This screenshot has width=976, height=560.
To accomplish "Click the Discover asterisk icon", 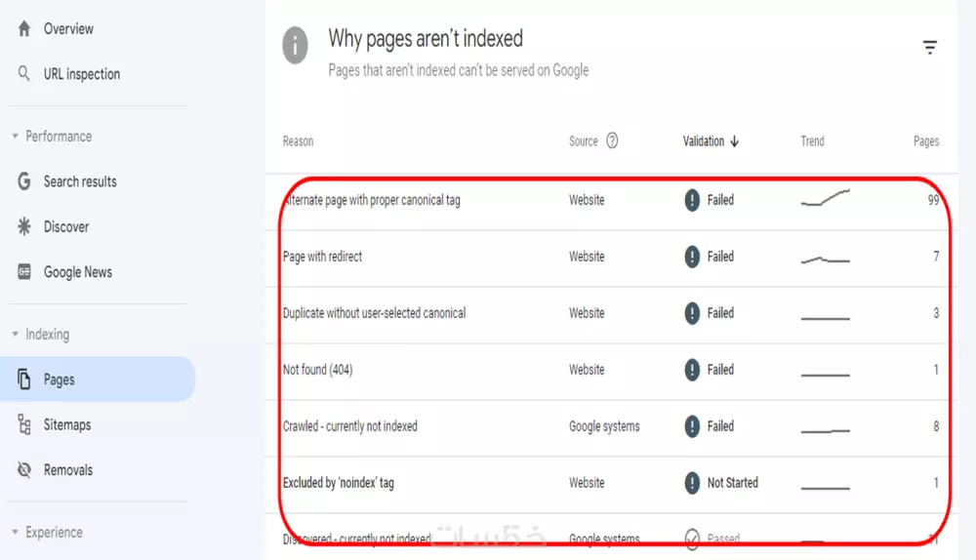I will coord(24,226).
